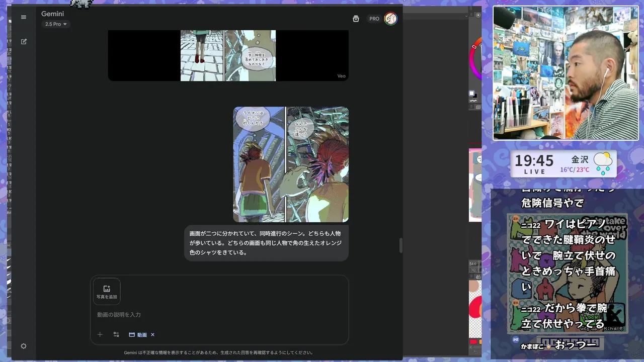Click the printer-style icon beside the PRO badge
The width and height of the screenshot is (644, 362).
tap(356, 19)
